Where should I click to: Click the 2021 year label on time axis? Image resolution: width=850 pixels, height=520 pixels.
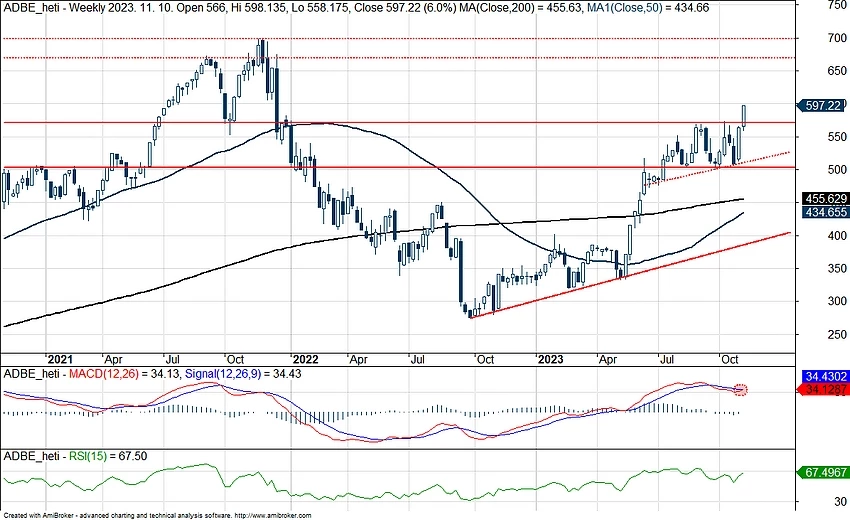pyautogui.click(x=60, y=359)
